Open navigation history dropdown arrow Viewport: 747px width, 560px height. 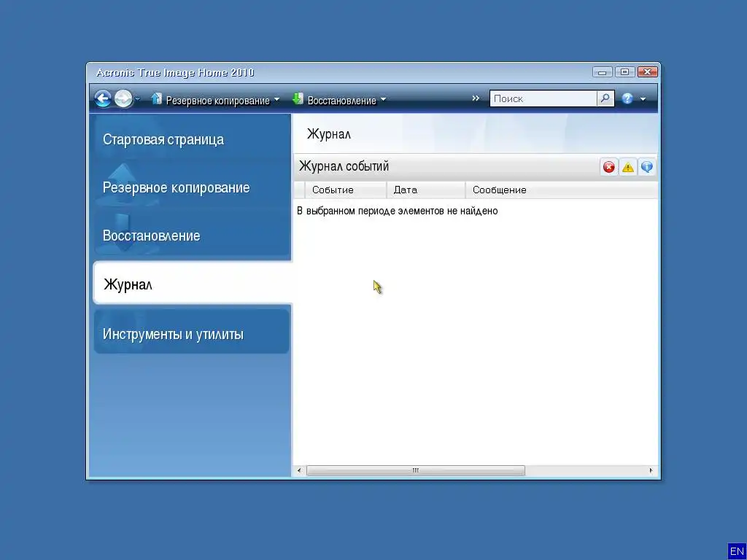click(x=138, y=99)
